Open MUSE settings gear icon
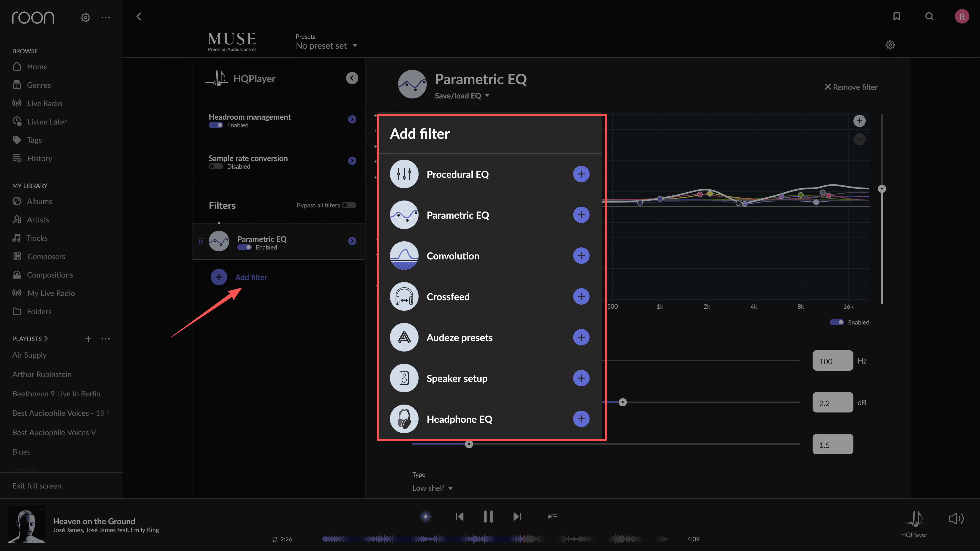The image size is (980, 551). 890,45
